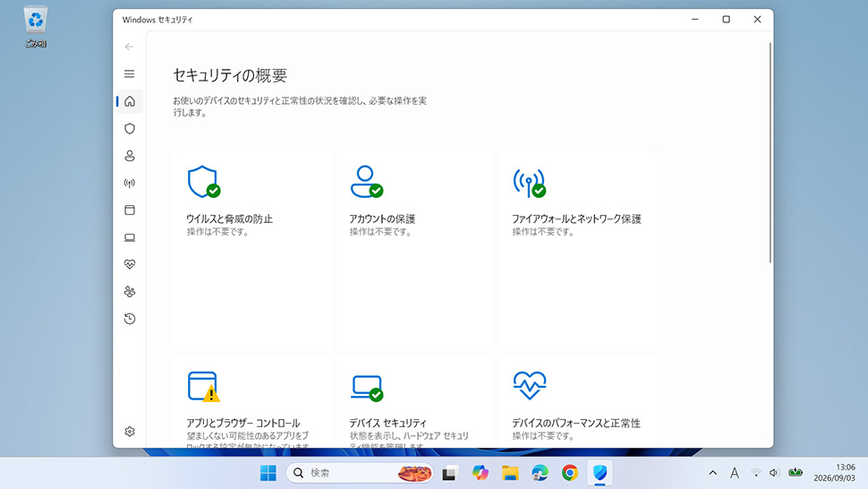
Task: Open ファイアウォールとネットワーク保護 title
Action: click(x=576, y=219)
